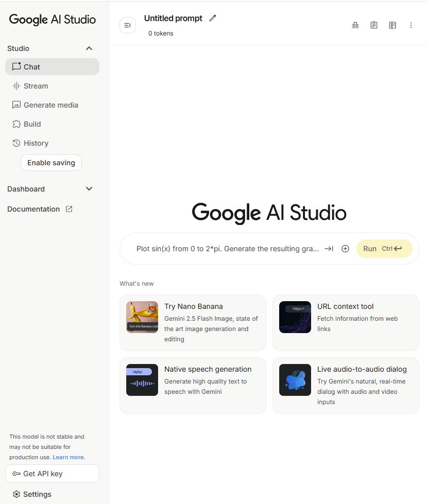427x504 pixels.
Task: Click the Run button
Action: [384, 249]
